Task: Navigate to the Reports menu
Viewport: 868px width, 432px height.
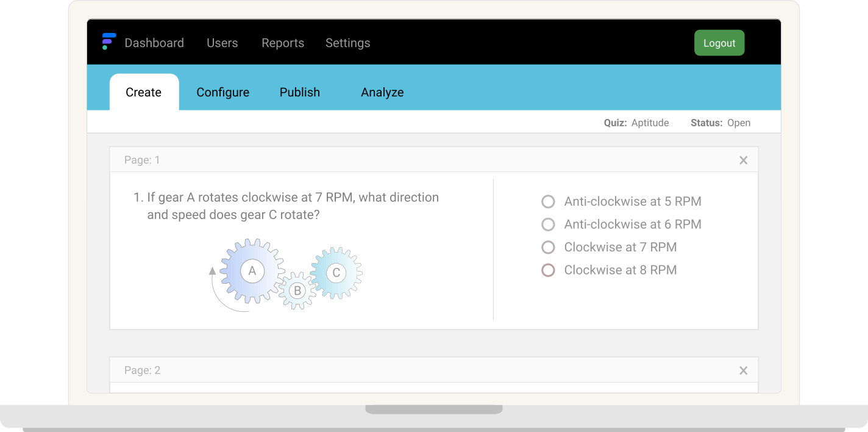Action: click(283, 43)
